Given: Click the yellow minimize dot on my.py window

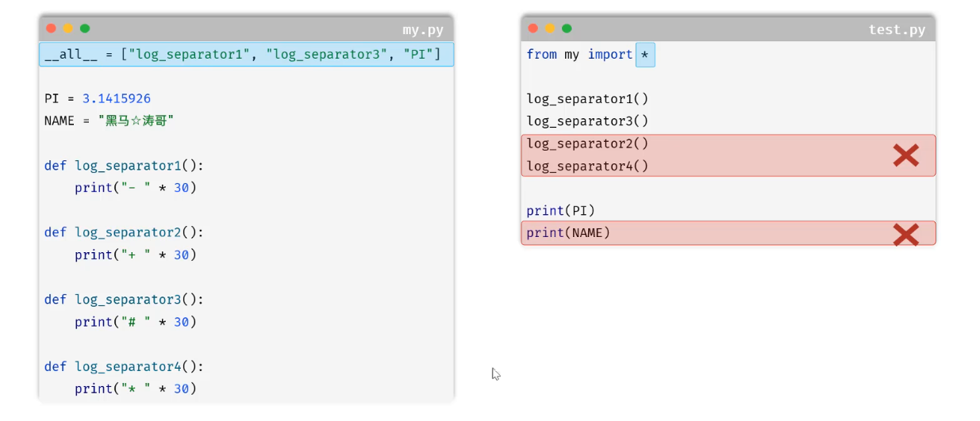Looking at the screenshot, I should point(67,29).
